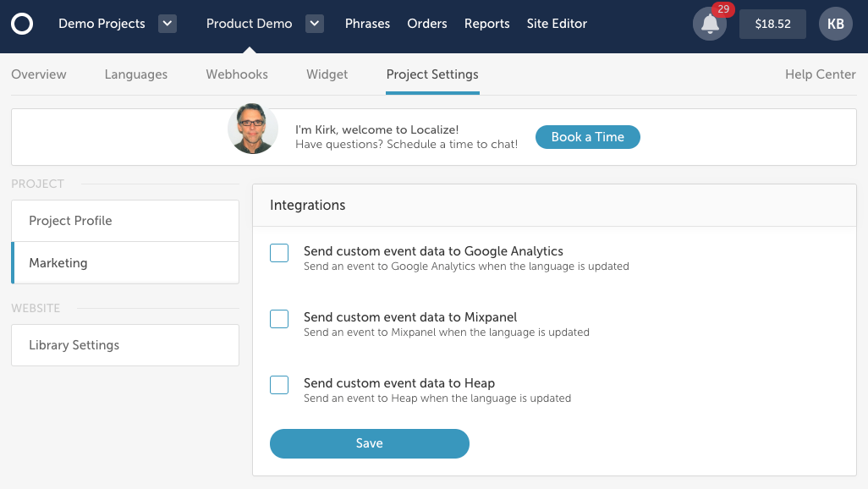Open the Widget tab
Viewport: 868px width, 489px height.
(x=327, y=74)
